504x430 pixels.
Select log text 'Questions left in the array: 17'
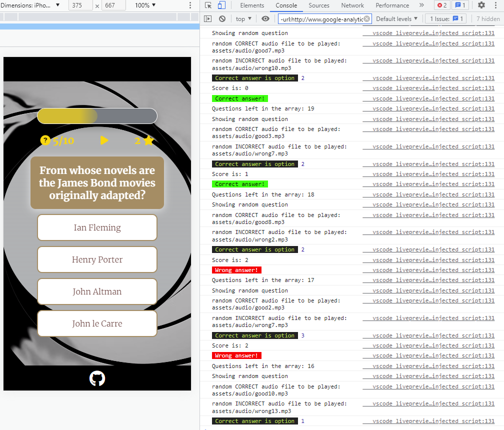click(263, 280)
